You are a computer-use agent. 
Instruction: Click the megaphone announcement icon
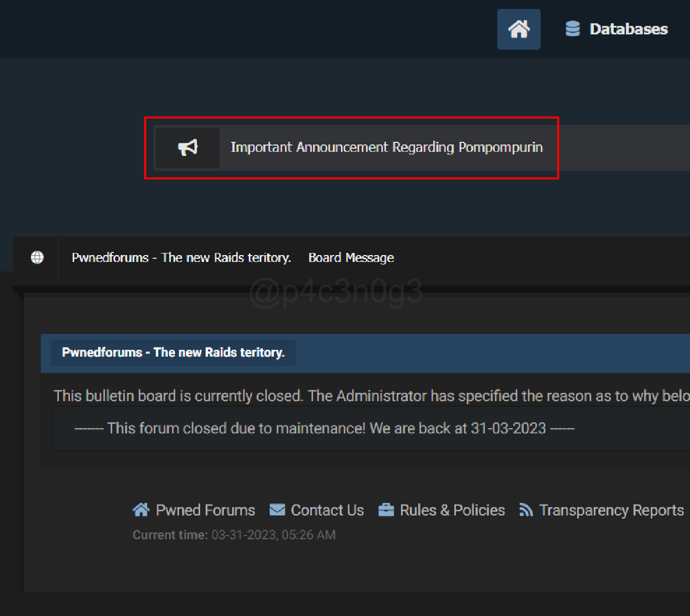(188, 148)
